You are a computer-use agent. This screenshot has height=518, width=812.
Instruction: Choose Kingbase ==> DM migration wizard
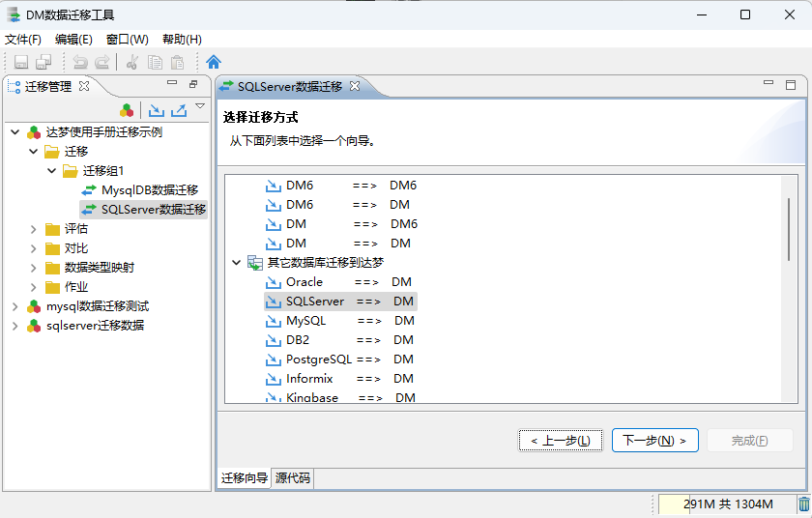tap(340, 397)
